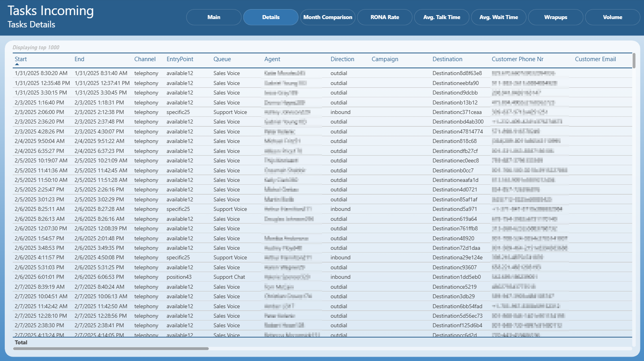Select the Details tab

(271, 17)
